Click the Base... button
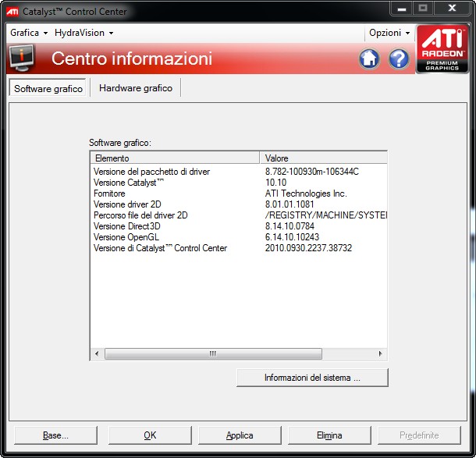This screenshot has width=476, height=458. (55, 435)
